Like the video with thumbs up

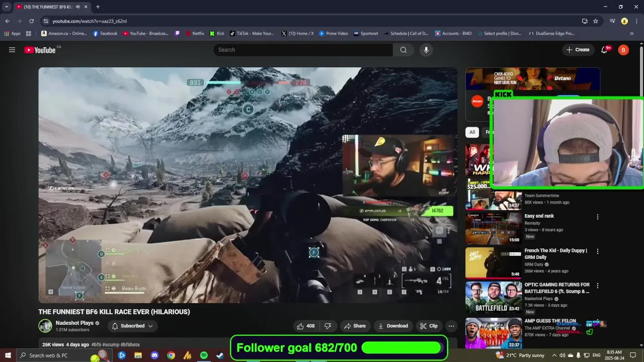pos(306,326)
